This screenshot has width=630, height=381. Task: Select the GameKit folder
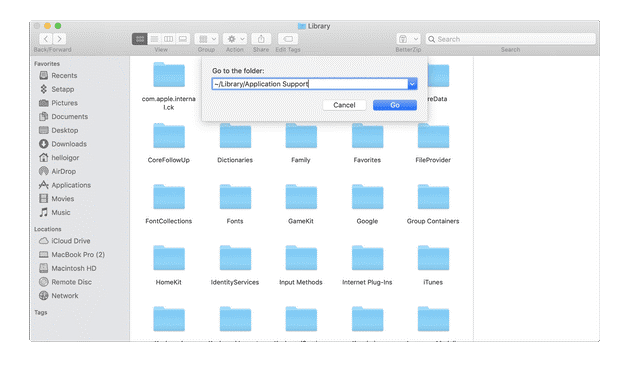(x=301, y=197)
